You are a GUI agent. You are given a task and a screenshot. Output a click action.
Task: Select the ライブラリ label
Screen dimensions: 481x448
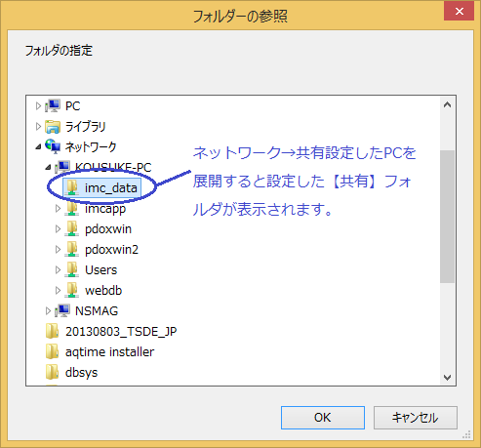point(86,127)
